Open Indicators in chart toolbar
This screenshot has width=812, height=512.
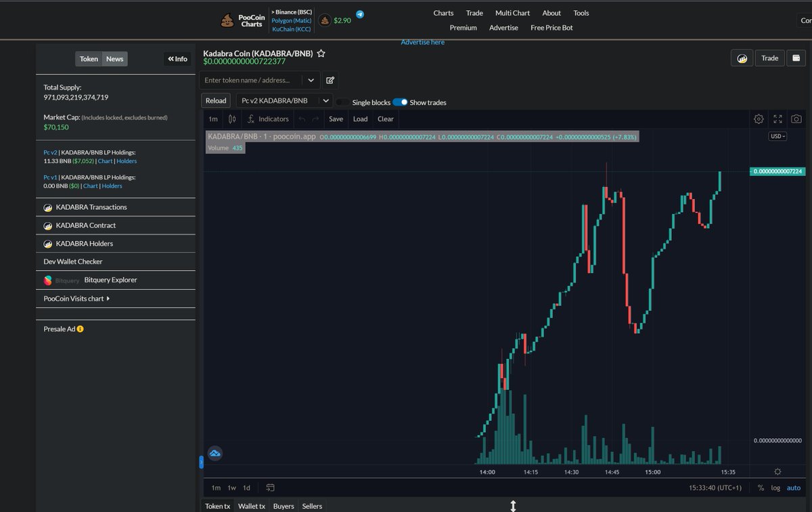(x=268, y=119)
